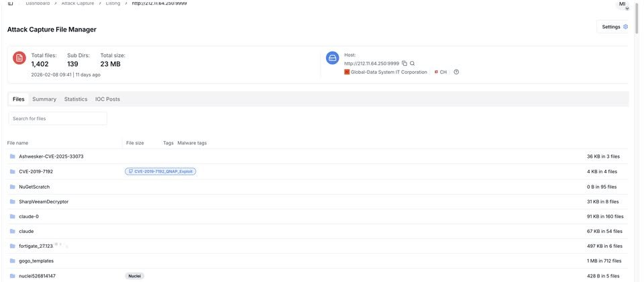The height and width of the screenshot is (282, 644).
Task: Expand the gogo_templates folder
Action: (36, 261)
